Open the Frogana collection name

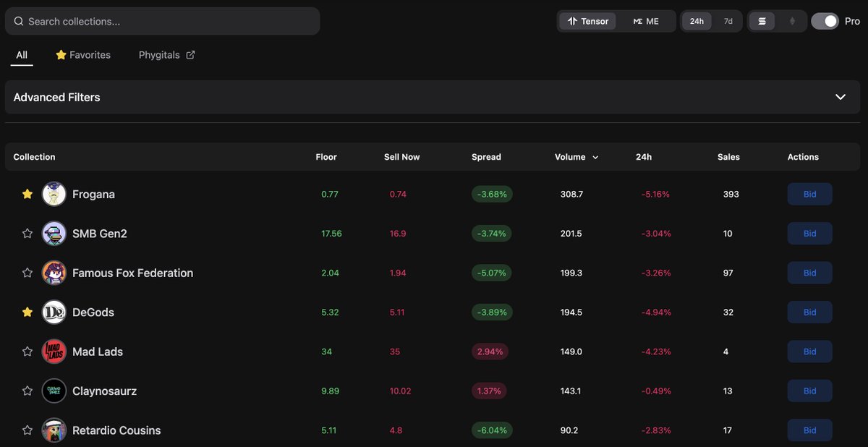coord(93,194)
